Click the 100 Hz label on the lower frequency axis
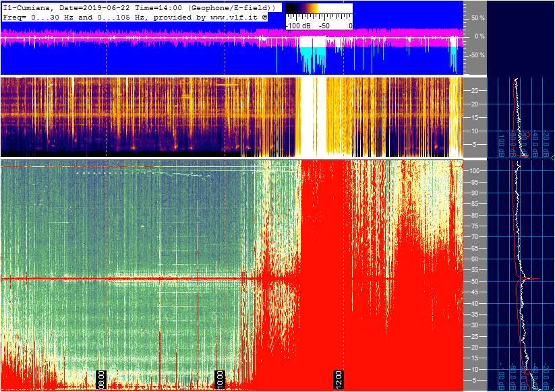 pos(474,170)
